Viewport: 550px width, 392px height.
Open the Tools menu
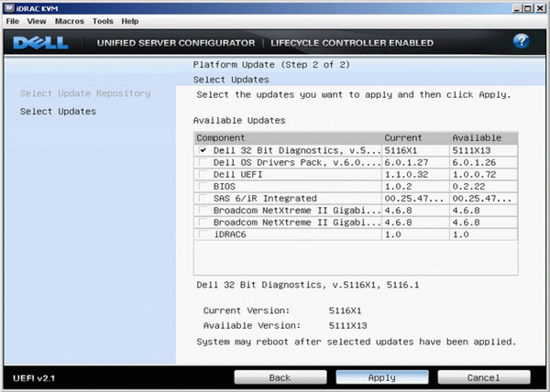click(103, 21)
